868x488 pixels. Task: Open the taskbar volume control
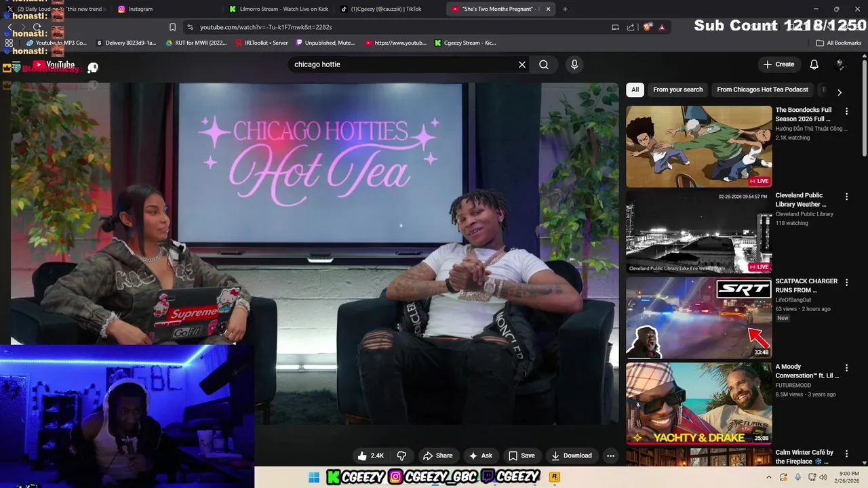[x=823, y=477]
